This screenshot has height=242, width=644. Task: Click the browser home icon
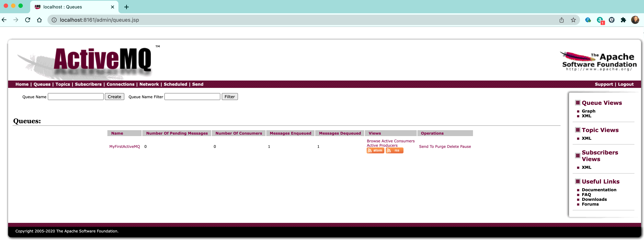point(40,20)
